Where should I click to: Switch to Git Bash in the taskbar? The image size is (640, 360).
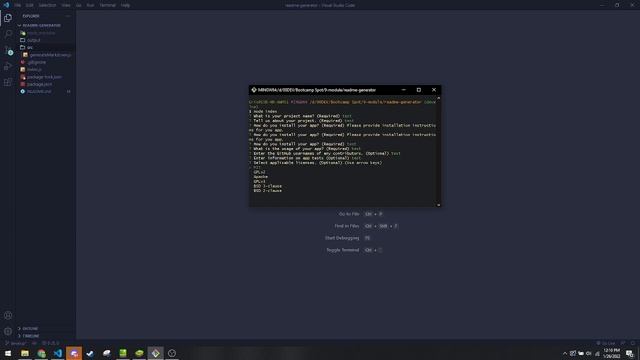tap(156, 353)
